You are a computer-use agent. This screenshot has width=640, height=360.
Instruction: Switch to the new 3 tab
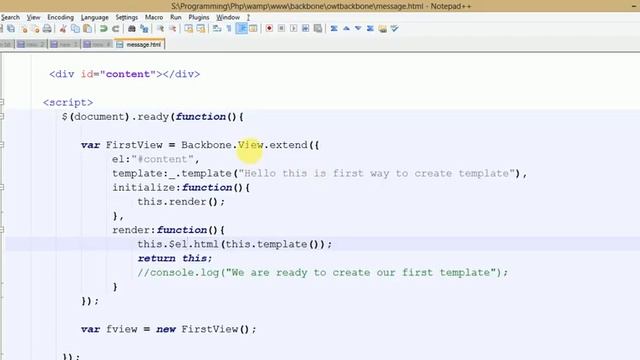tap(65, 44)
